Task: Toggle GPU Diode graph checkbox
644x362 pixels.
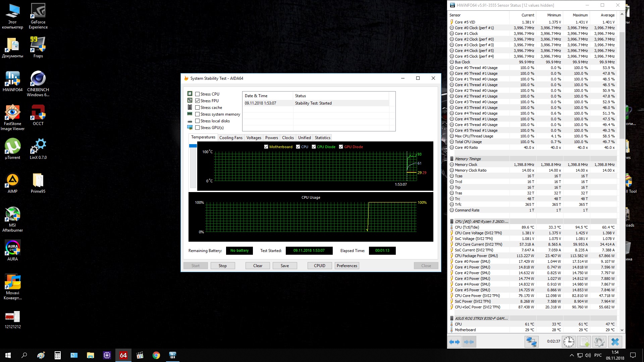Action: 341,147
